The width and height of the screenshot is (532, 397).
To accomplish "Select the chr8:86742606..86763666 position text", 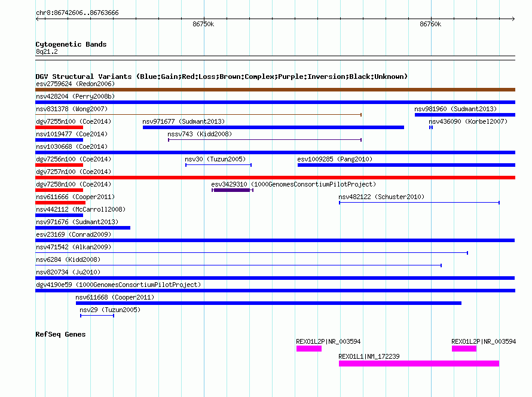I will point(77,13).
